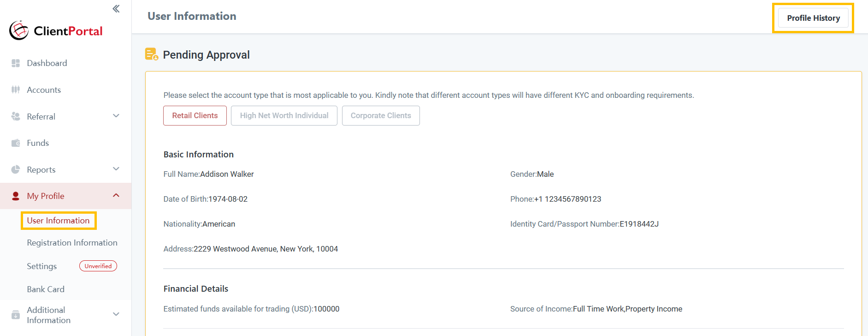Click the Accounts candlestick icon
Viewport: 868px width, 336px height.
[x=16, y=90]
